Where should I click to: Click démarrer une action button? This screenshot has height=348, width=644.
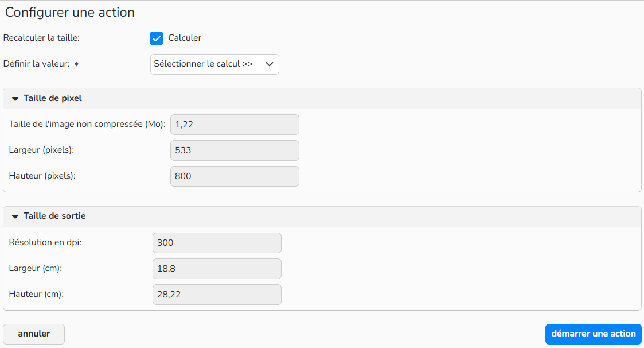coord(593,334)
